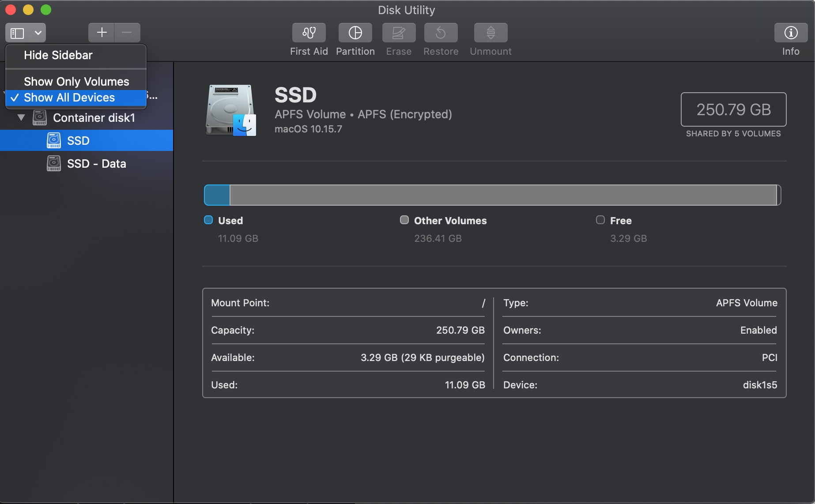Image resolution: width=815 pixels, height=504 pixels.
Task: Click the SSD - Data volume icon
Action: [x=54, y=164]
